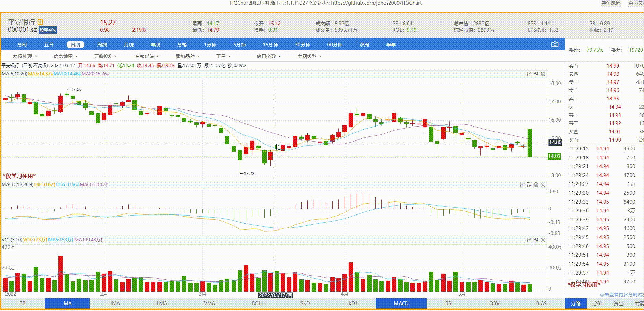The width and height of the screenshot is (644, 311).
Task: Open the 工具 dropdown menu
Action: click(x=221, y=56)
